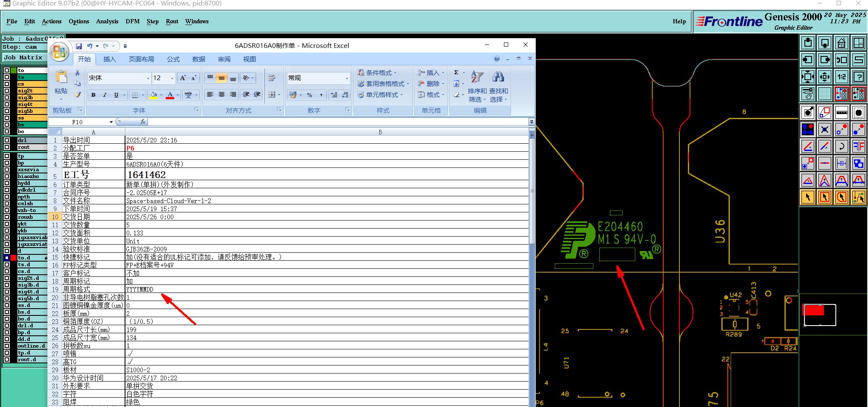The image size is (868, 407).
Task: Toggle visibility box of the biaozhu layer
Action: [x=7, y=176]
